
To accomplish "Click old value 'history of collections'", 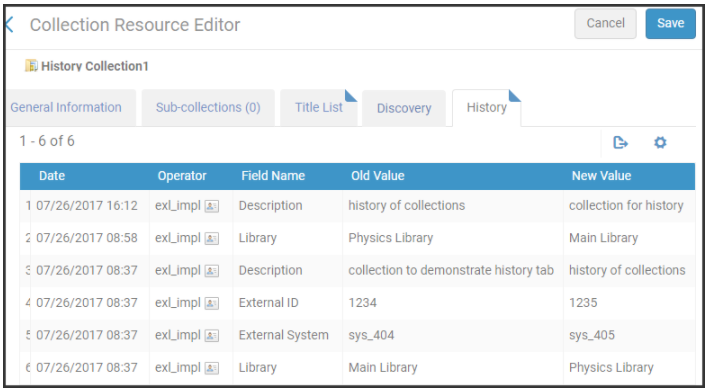I will (x=407, y=206).
